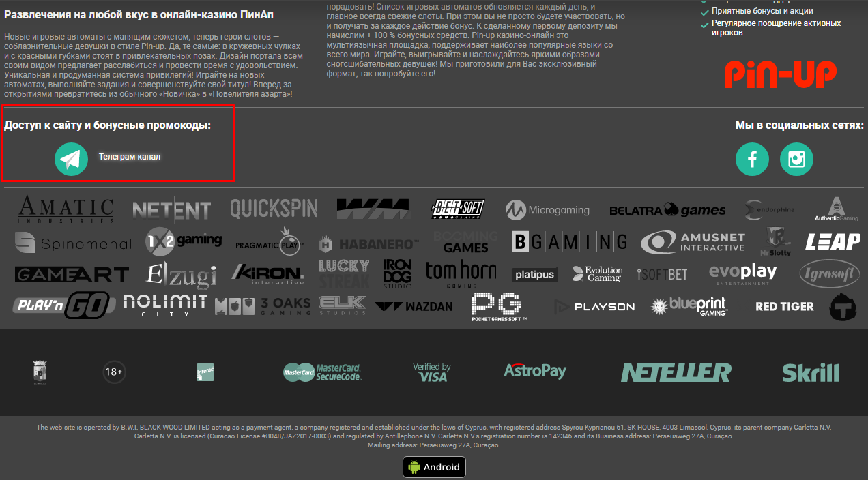The image size is (868, 480).
Task: Click the GameArt provider logo
Action: pyautogui.click(x=72, y=274)
